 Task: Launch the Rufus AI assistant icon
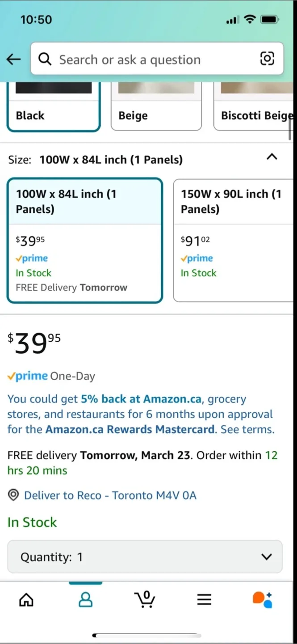263,599
